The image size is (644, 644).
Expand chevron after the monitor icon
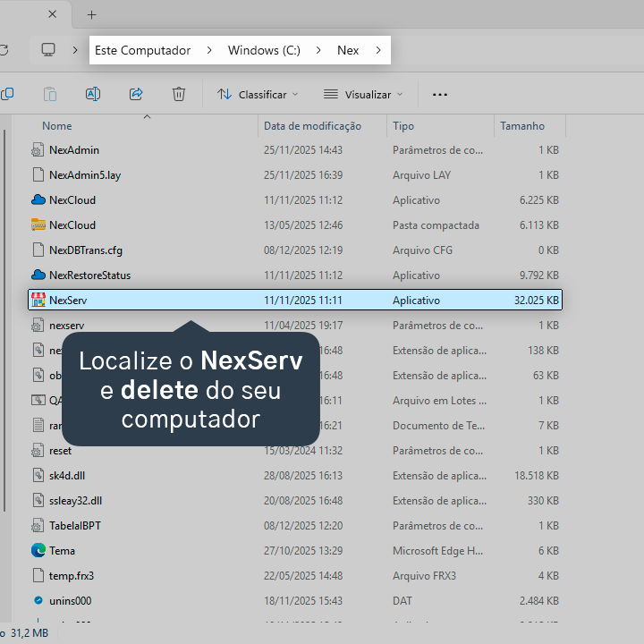pos(75,50)
